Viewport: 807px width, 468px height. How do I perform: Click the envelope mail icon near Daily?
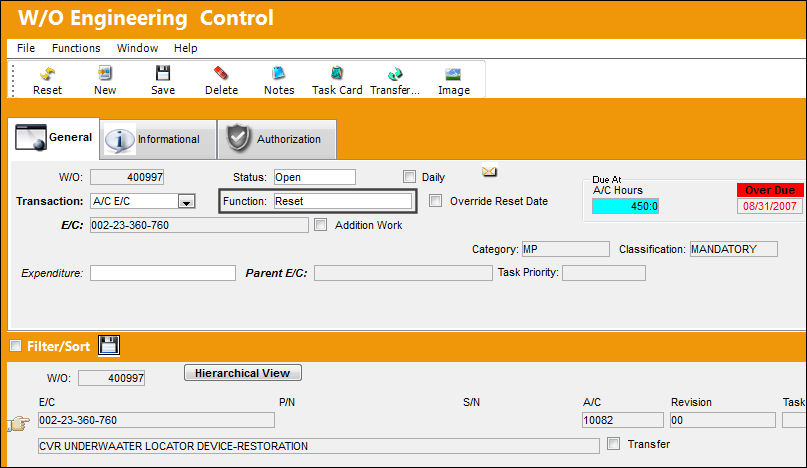click(x=489, y=171)
